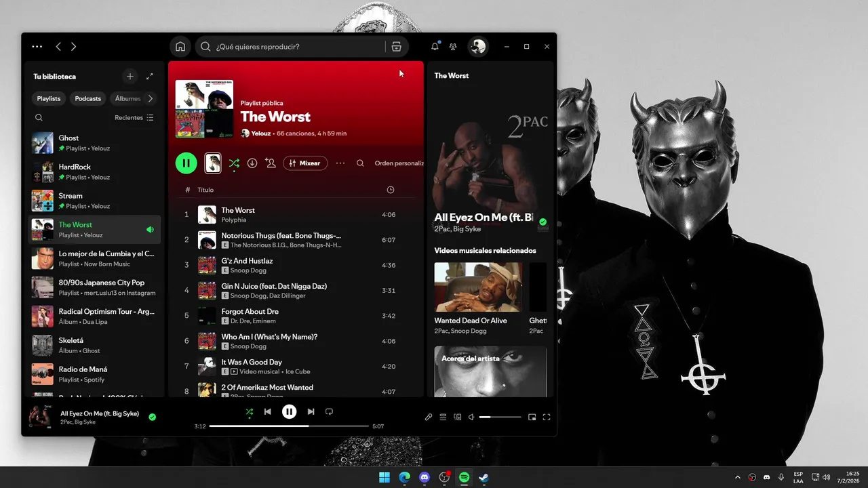
Task: Adjust the Spotify volume slider
Action: pos(500,417)
